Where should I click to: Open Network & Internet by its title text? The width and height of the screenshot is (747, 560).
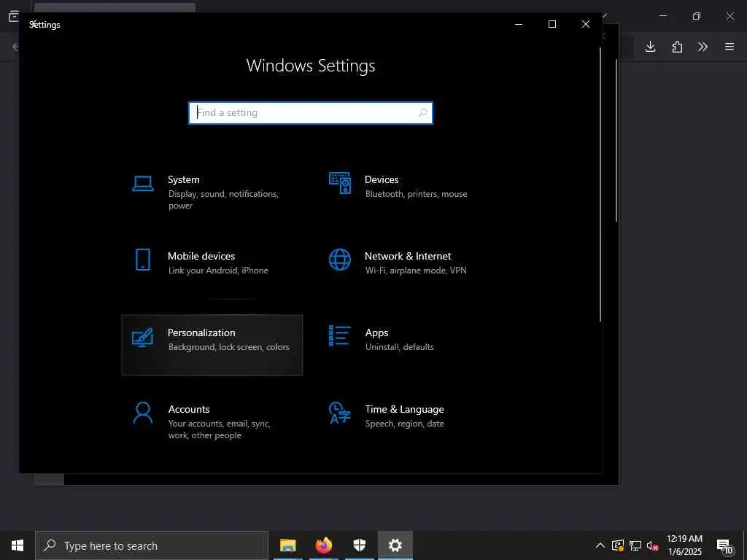coord(408,256)
